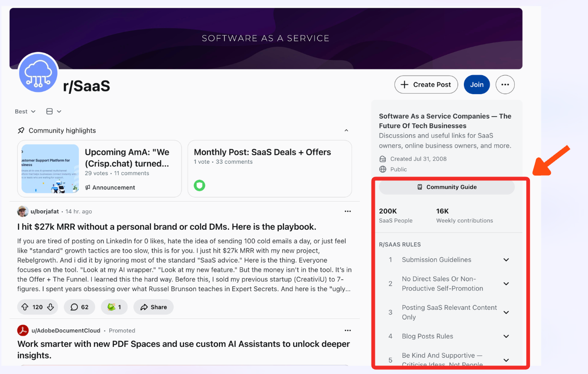Open three-dot menu on AdobeDocumentCloud ad
This screenshot has width=588, height=374.
(348, 330)
